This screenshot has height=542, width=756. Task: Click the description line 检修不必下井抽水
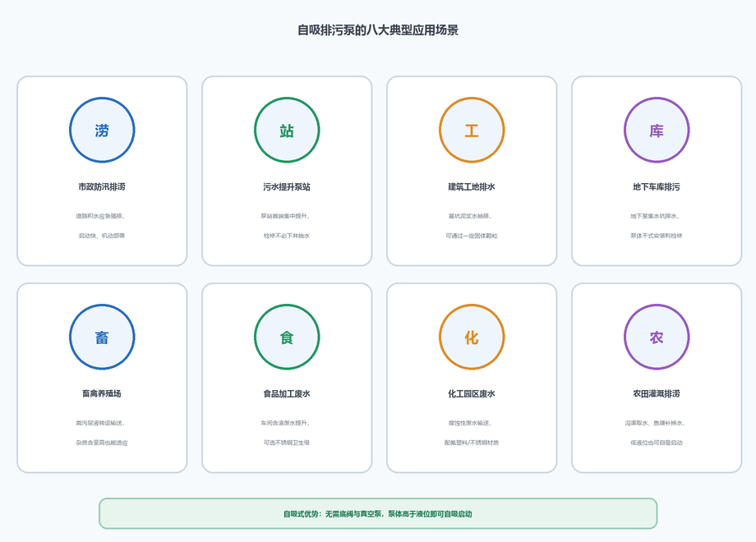point(287,236)
